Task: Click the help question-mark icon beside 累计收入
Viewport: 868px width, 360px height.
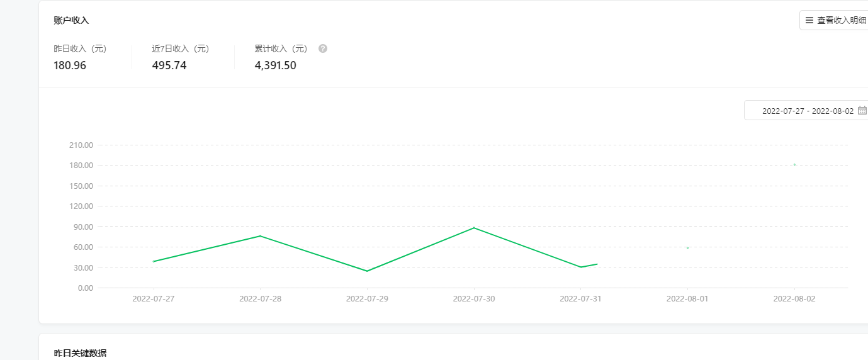Action: coord(323,48)
